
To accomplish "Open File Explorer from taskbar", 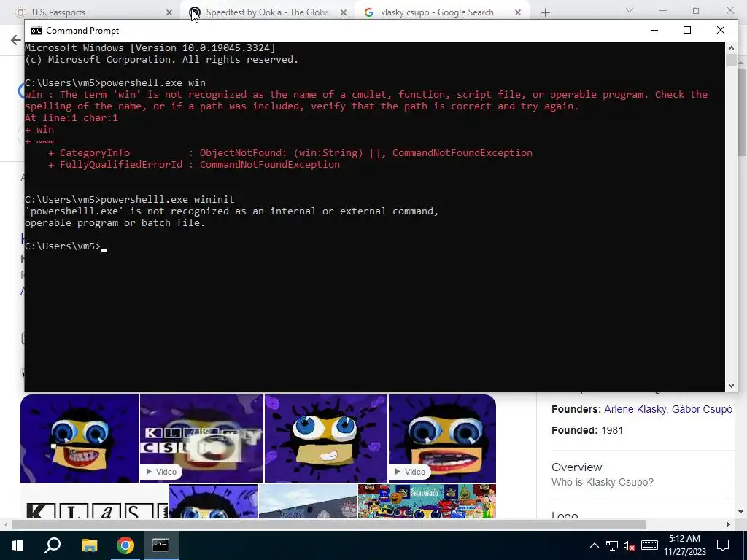I will [x=89, y=545].
